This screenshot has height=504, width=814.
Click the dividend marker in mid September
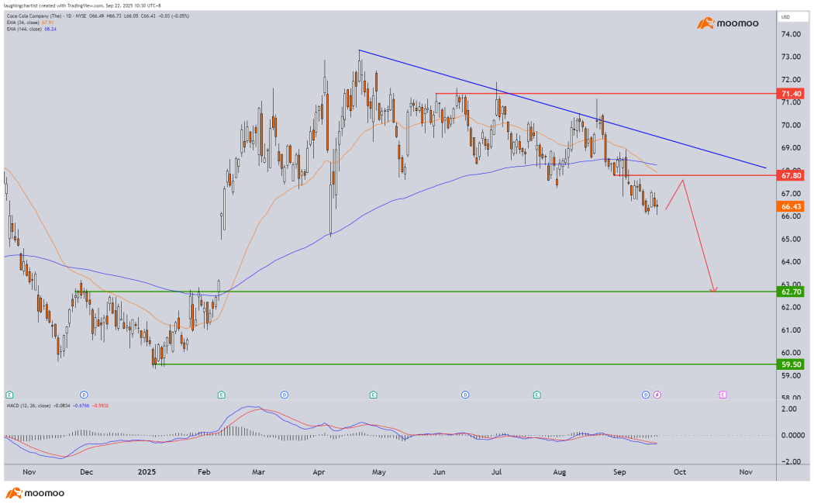click(646, 395)
